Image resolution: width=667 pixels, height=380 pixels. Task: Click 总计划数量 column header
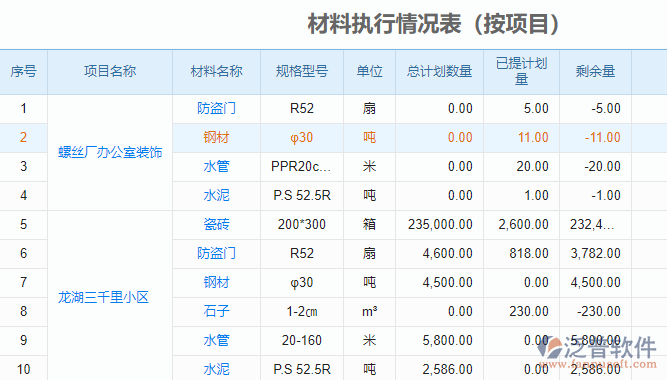click(x=439, y=71)
